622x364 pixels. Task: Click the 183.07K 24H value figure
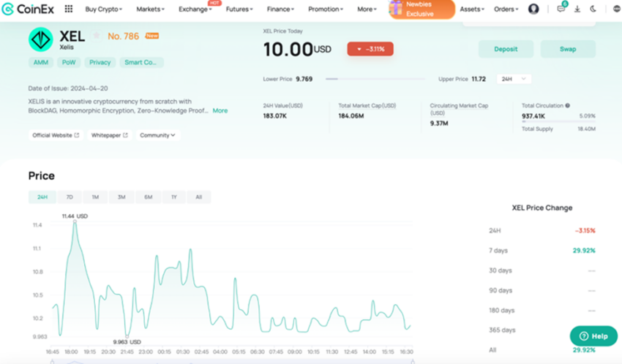(x=274, y=115)
